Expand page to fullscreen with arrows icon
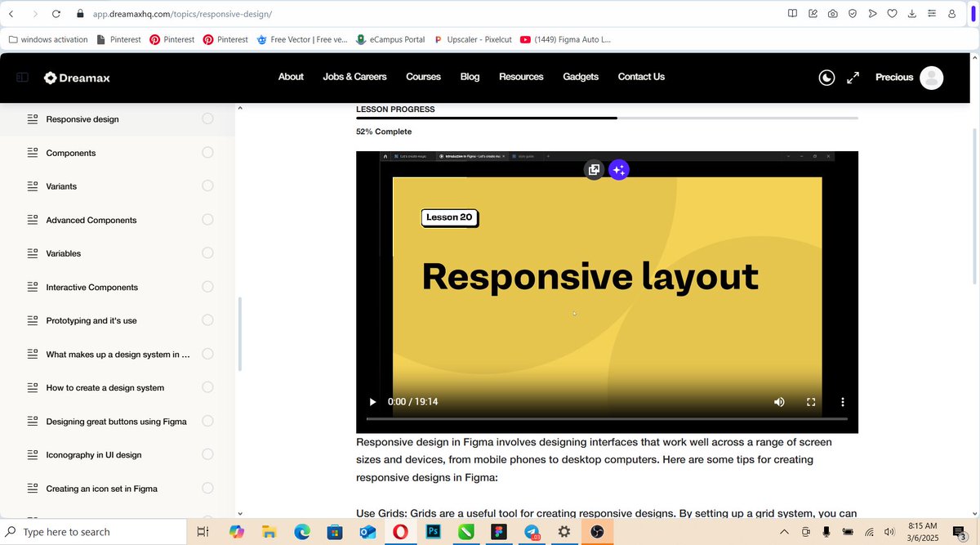 tap(853, 78)
